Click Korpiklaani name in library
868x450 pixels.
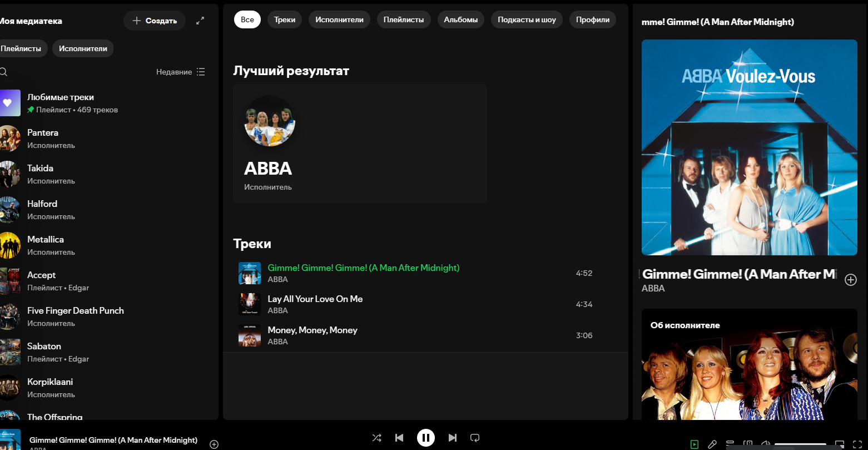click(50, 382)
